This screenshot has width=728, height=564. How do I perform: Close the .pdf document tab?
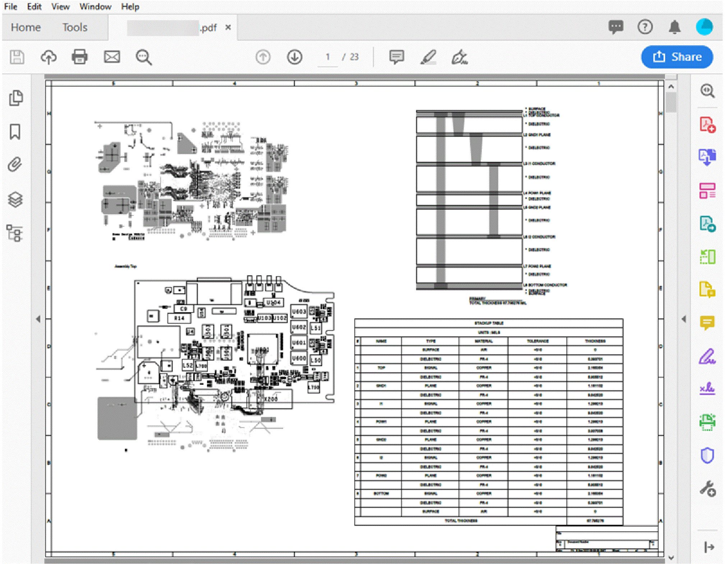(x=228, y=27)
